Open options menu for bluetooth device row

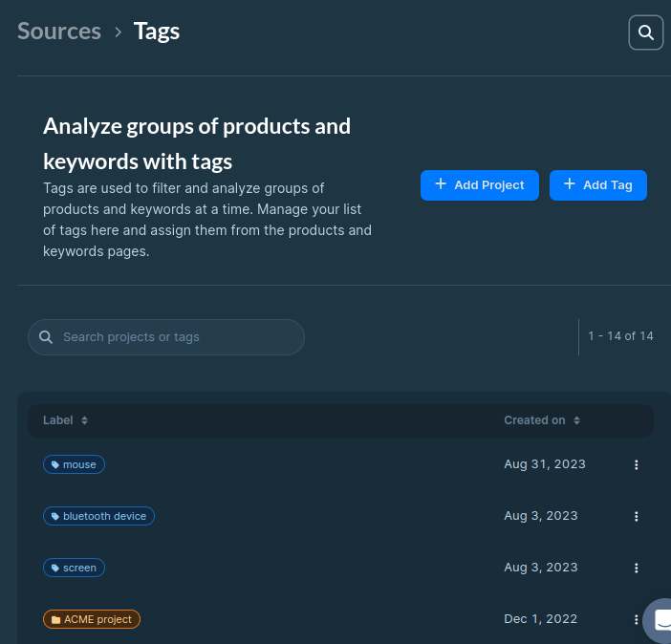point(636,516)
